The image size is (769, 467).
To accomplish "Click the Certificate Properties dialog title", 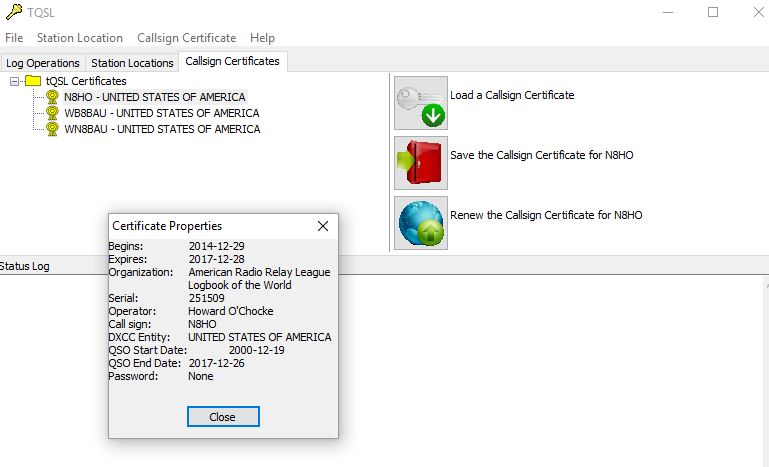I will click(167, 226).
